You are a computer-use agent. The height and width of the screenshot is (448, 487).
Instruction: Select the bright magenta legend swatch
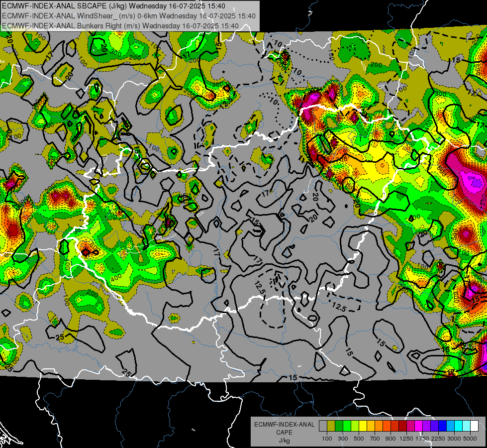(418, 426)
